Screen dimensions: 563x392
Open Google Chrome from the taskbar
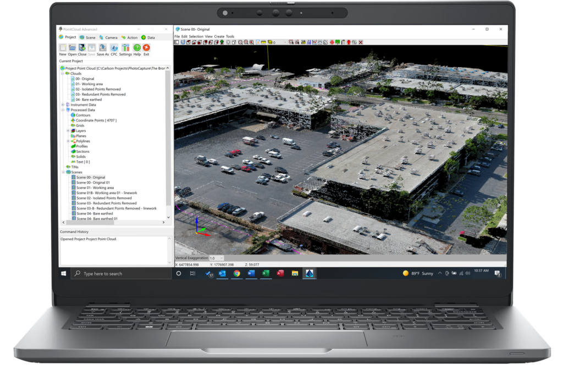[x=236, y=274]
